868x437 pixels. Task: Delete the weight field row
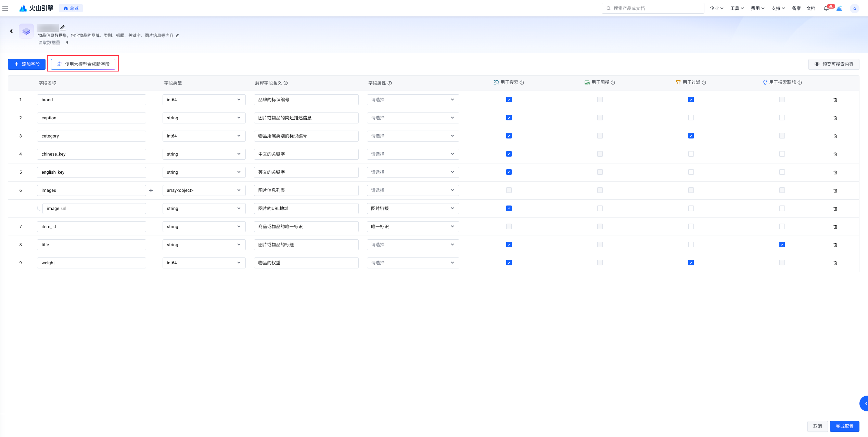point(835,263)
